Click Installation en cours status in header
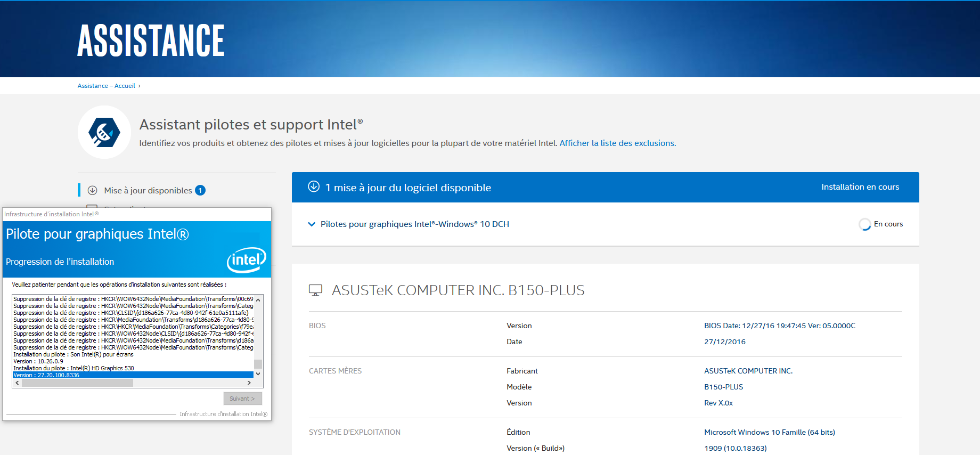 coord(860,187)
